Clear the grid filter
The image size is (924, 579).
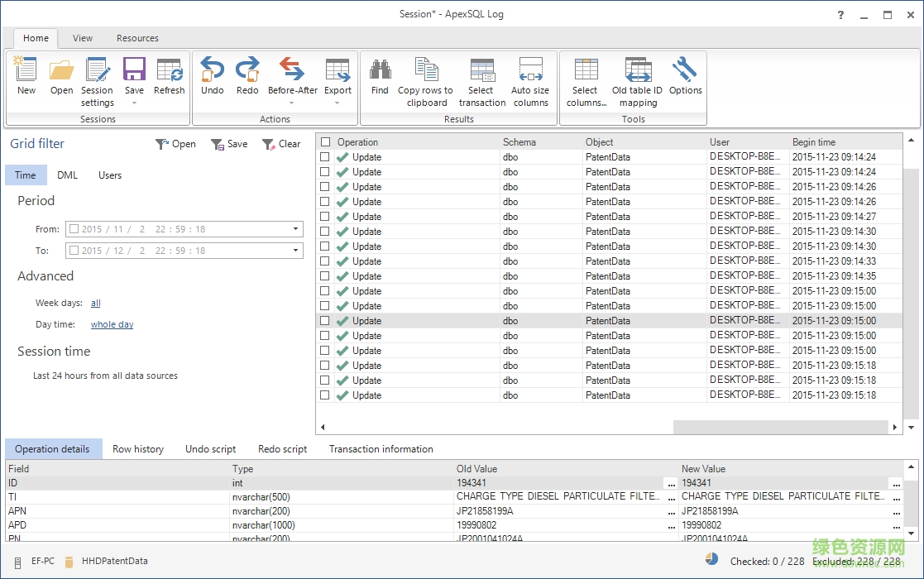281,143
